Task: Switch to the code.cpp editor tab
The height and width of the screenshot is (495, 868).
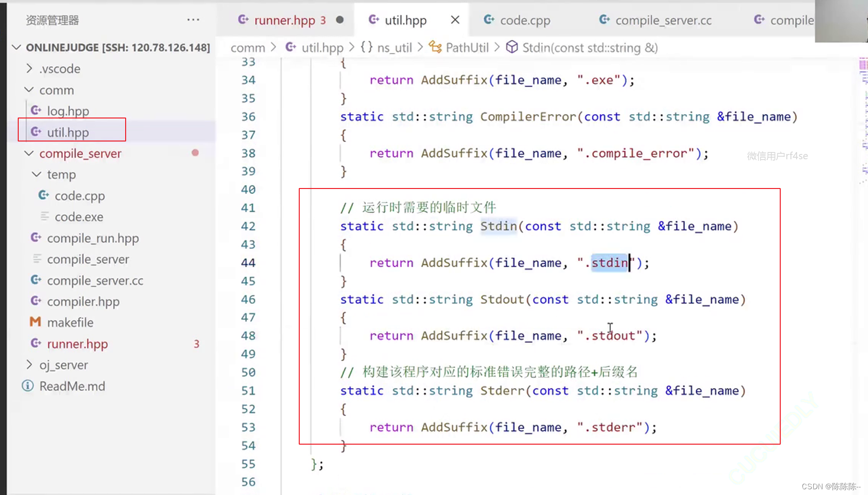Action: [525, 20]
